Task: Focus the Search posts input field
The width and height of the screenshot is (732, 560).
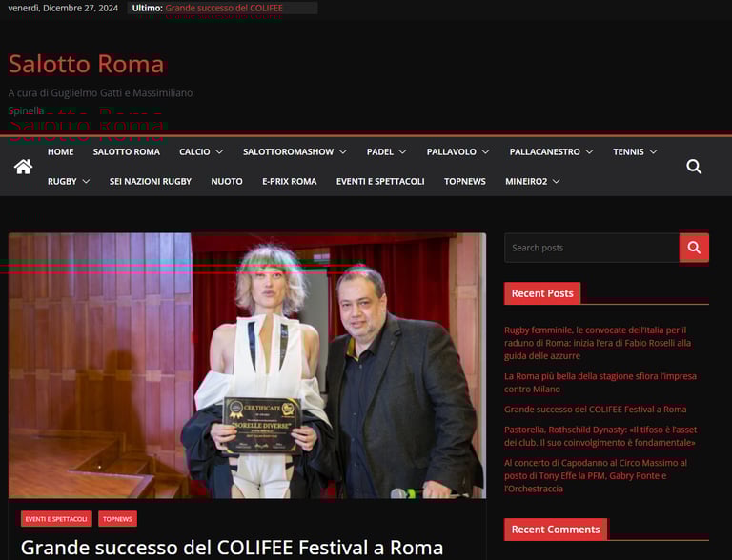Action: pos(592,248)
